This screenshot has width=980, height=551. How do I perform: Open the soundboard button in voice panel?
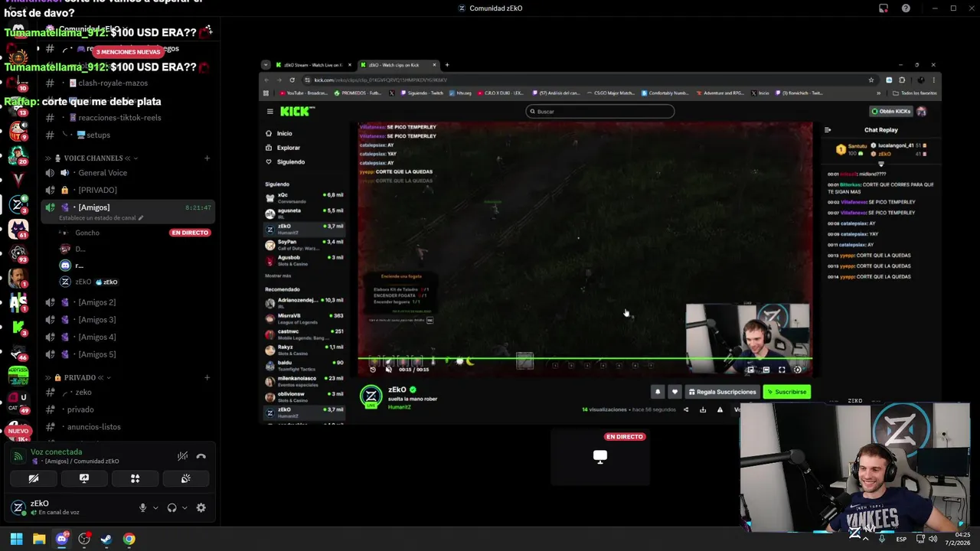coord(185,478)
